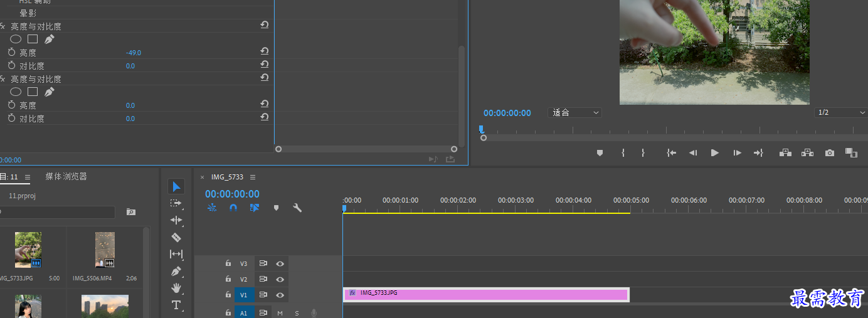868x318 pixels.
Task: Draw pen mask for first 亮度与对比度 effect
Action: [49, 39]
